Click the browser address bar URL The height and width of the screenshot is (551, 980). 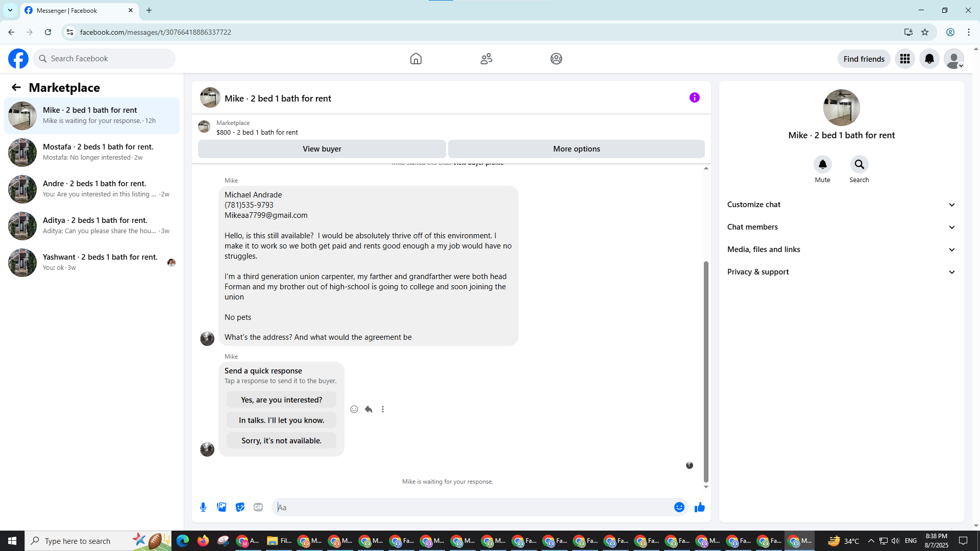coord(156,32)
